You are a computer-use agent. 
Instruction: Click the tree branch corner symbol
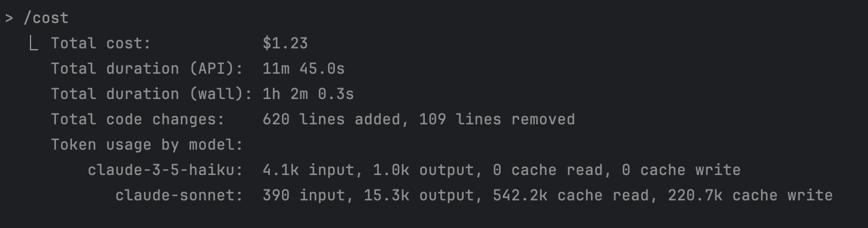pos(33,43)
